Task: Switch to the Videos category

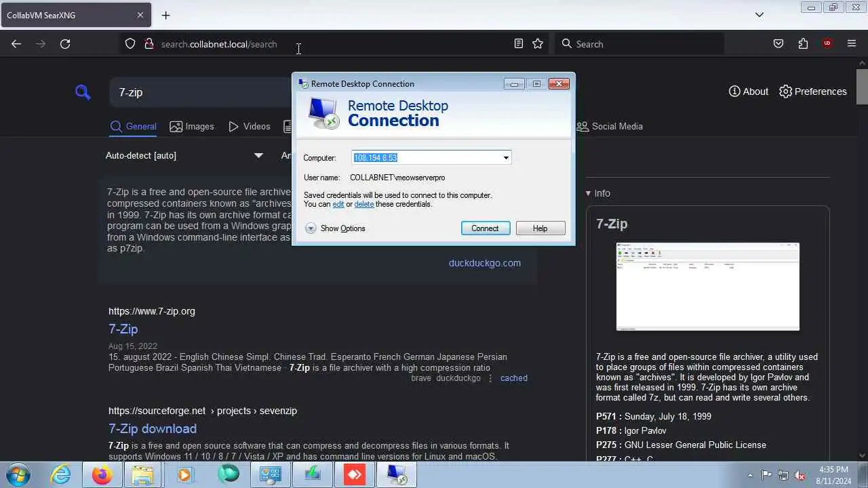Action: click(250, 126)
